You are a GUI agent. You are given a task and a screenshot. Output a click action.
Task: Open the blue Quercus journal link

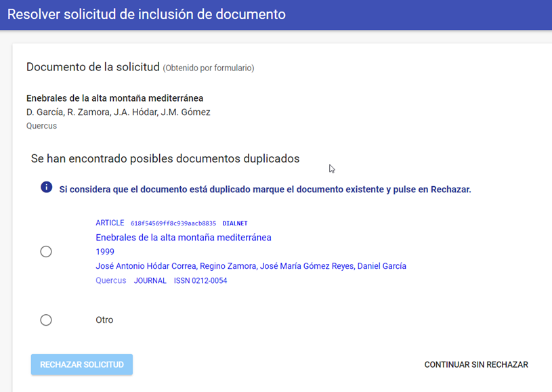[x=111, y=280]
